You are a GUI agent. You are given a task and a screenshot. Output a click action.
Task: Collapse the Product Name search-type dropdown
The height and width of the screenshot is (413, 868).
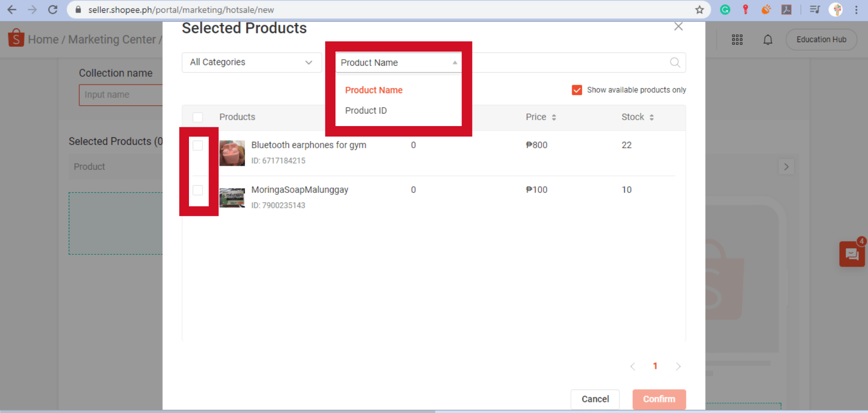click(x=398, y=62)
